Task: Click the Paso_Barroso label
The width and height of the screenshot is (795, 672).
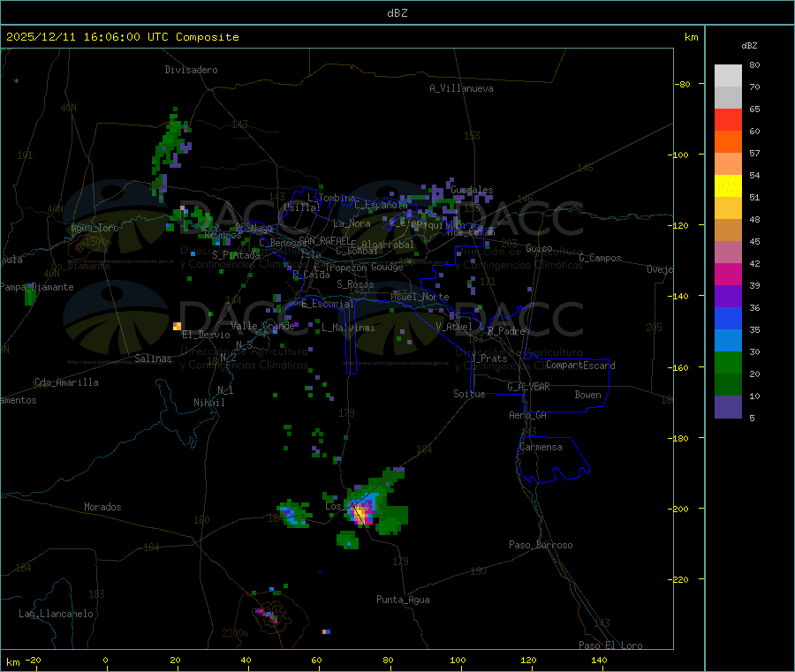Action: pyautogui.click(x=541, y=545)
